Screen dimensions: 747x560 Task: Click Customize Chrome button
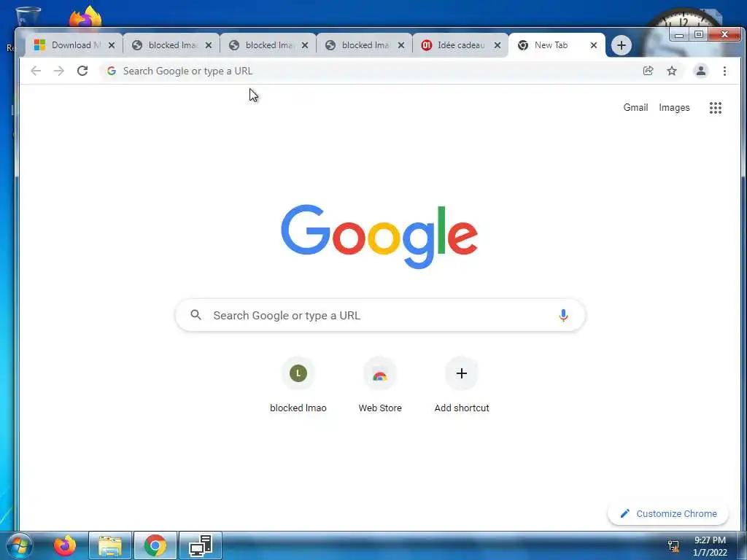(668, 513)
